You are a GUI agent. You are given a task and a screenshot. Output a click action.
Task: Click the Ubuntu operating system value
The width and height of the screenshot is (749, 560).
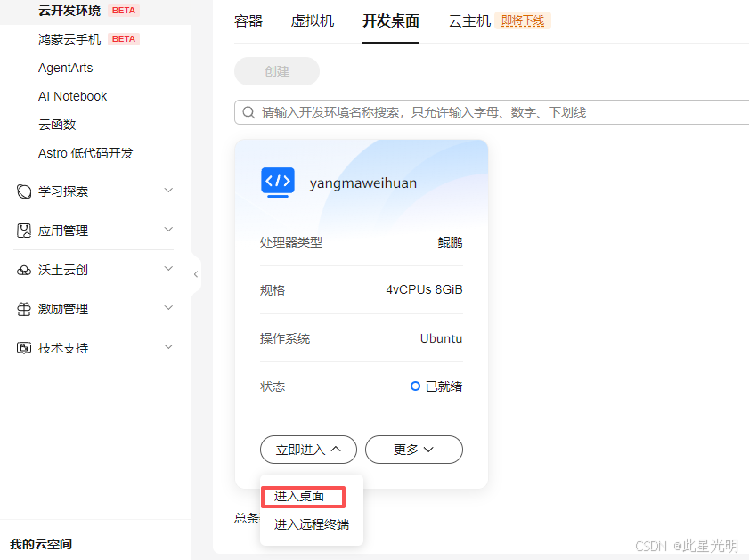pos(442,338)
